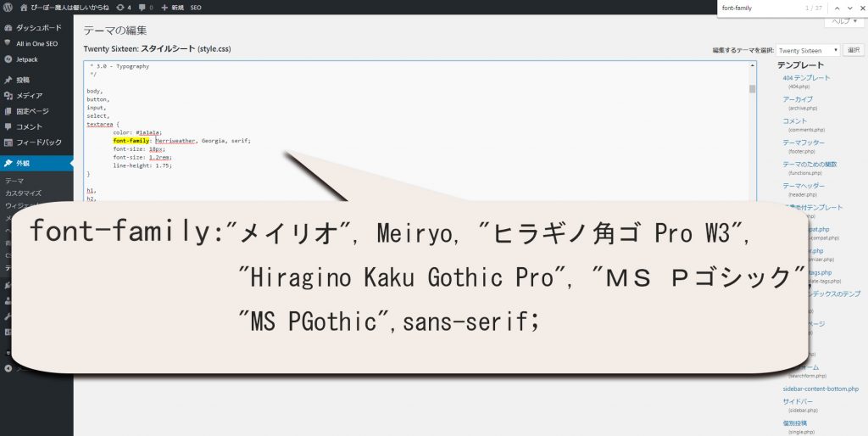Click the 'line-height: 1.75;' code line
Viewport: 868px width, 436px height.
pyautogui.click(x=142, y=165)
